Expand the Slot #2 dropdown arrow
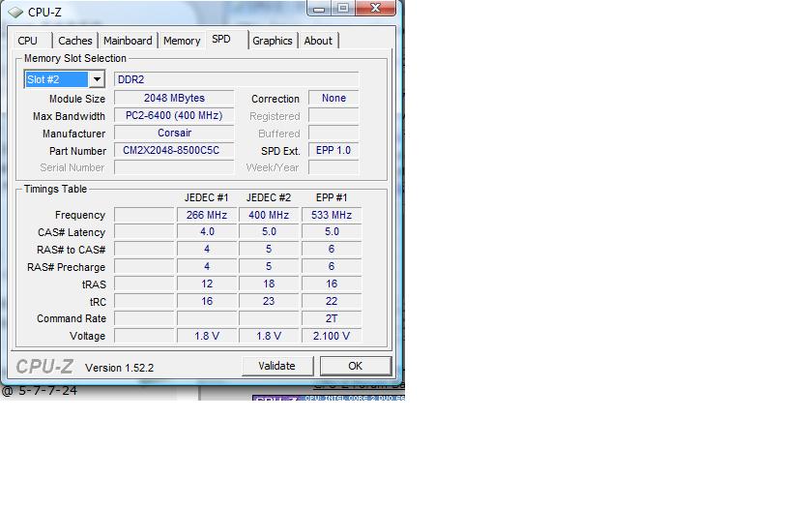The width and height of the screenshot is (812, 508). point(97,79)
